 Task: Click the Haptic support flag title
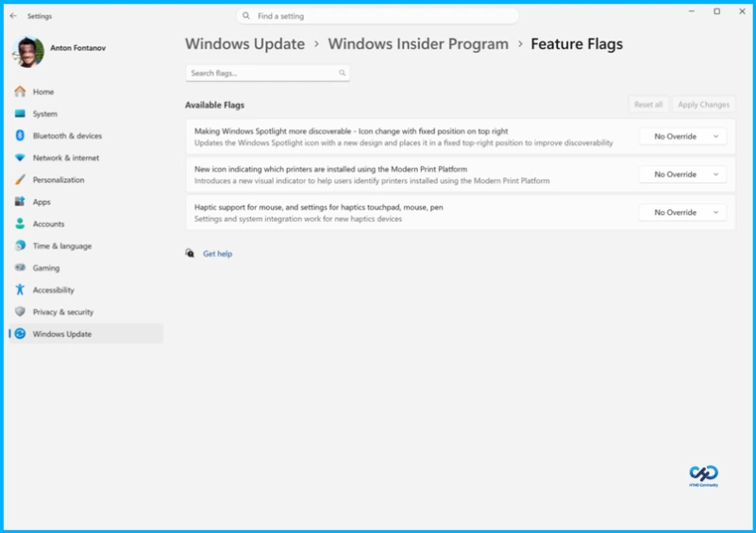(x=319, y=208)
